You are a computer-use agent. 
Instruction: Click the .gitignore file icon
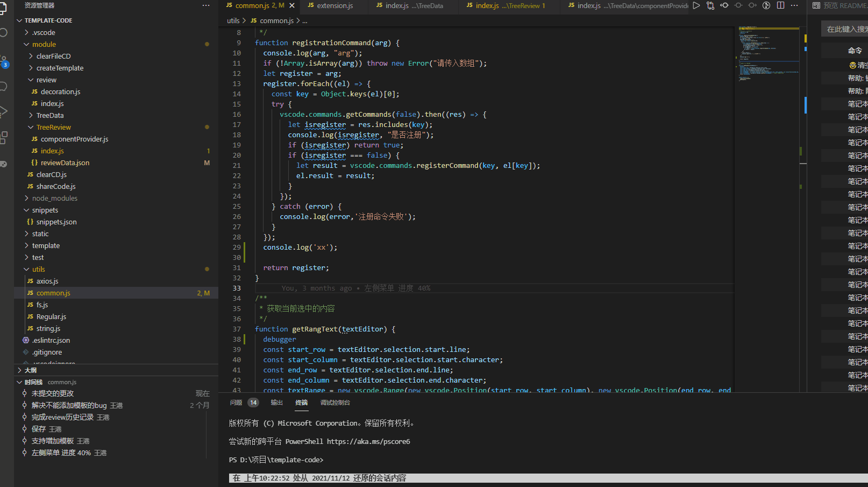click(26, 352)
